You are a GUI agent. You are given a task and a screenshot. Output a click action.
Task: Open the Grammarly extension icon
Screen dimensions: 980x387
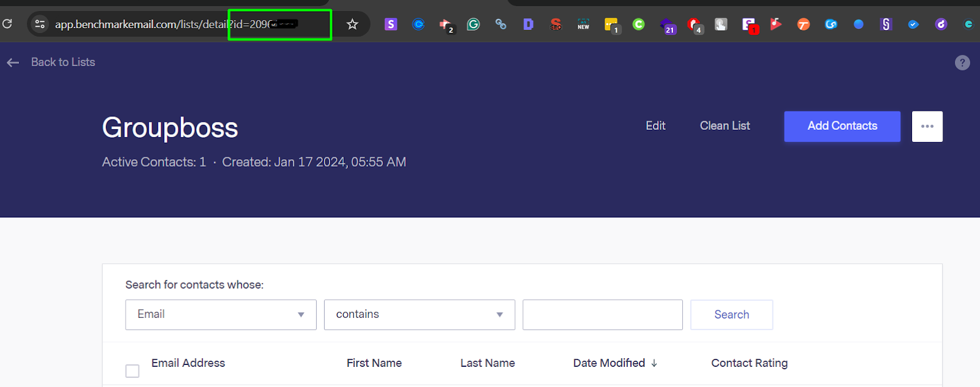pos(473,24)
